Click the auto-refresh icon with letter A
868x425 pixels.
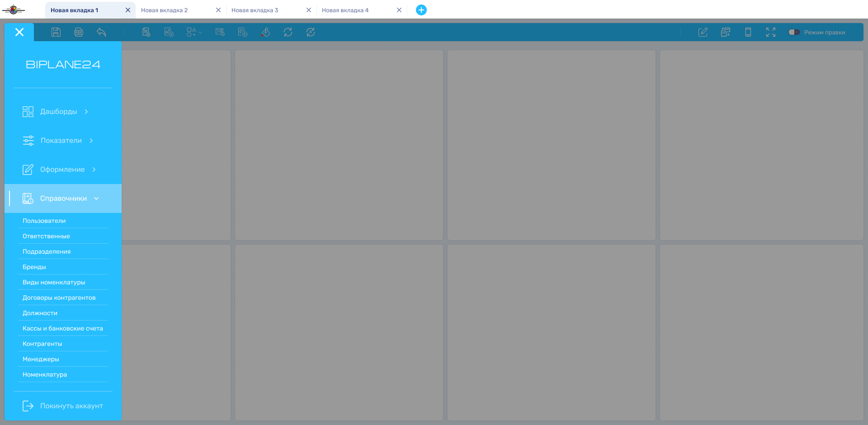tap(311, 32)
